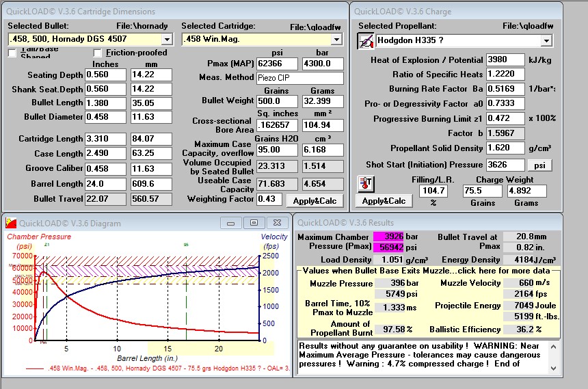
Task: Click the Barrel Time 1.333 ms value
Action: [x=390, y=308]
